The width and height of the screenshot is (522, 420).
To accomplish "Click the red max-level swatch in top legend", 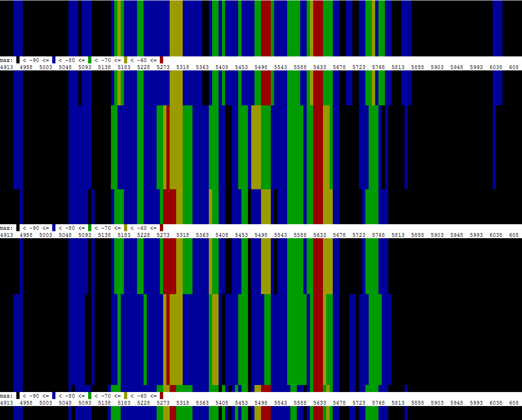I will click(160, 60).
